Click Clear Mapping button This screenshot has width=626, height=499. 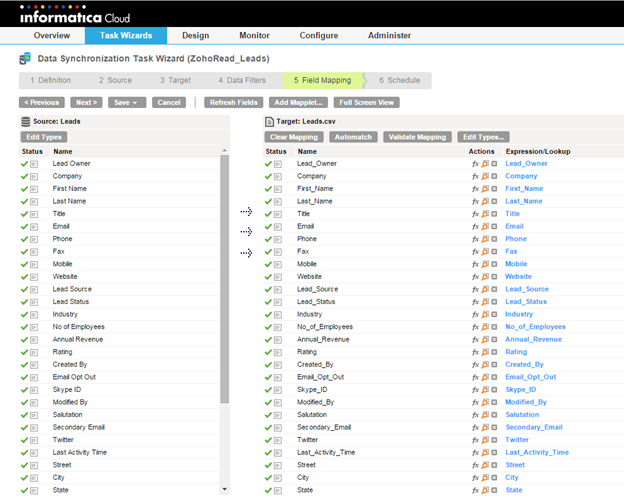pyautogui.click(x=294, y=137)
